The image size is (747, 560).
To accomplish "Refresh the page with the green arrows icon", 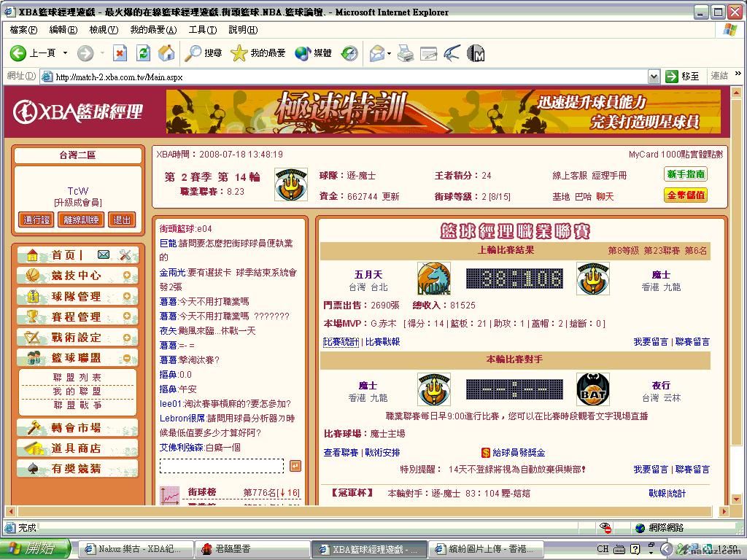I will pos(143,52).
